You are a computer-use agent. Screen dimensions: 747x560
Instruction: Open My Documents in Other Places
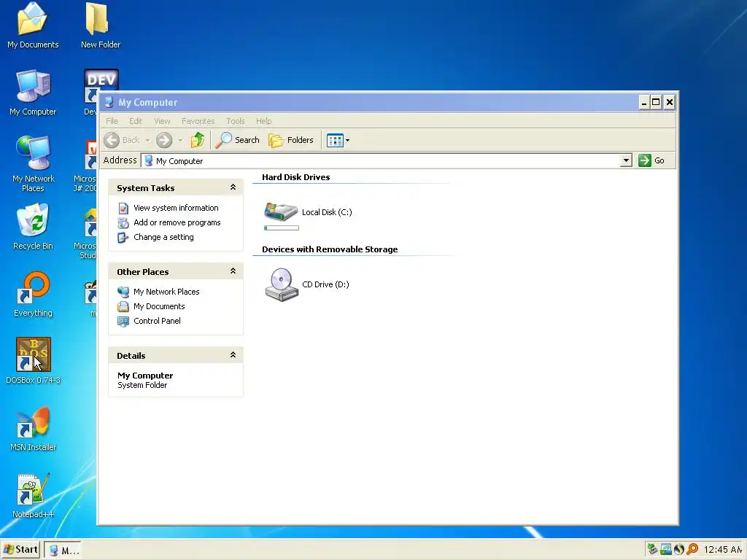pos(159,306)
